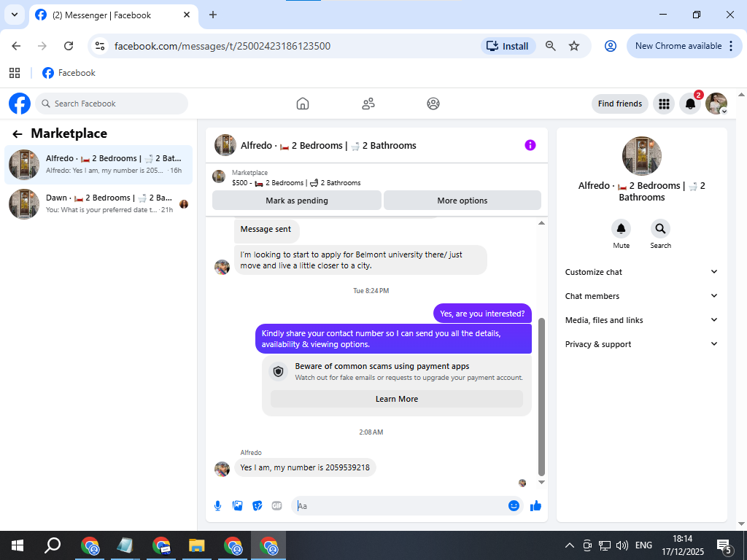Click the Facebook logo home icon
747x560 pixels.
tap(20, 104)
